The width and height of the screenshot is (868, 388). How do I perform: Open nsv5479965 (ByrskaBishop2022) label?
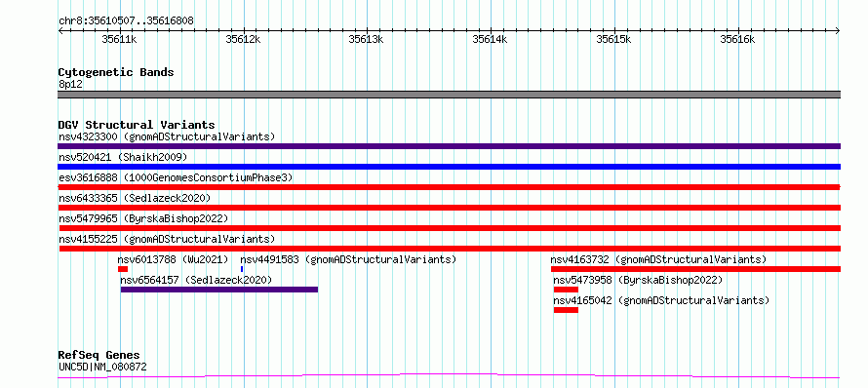click(143, 218)
